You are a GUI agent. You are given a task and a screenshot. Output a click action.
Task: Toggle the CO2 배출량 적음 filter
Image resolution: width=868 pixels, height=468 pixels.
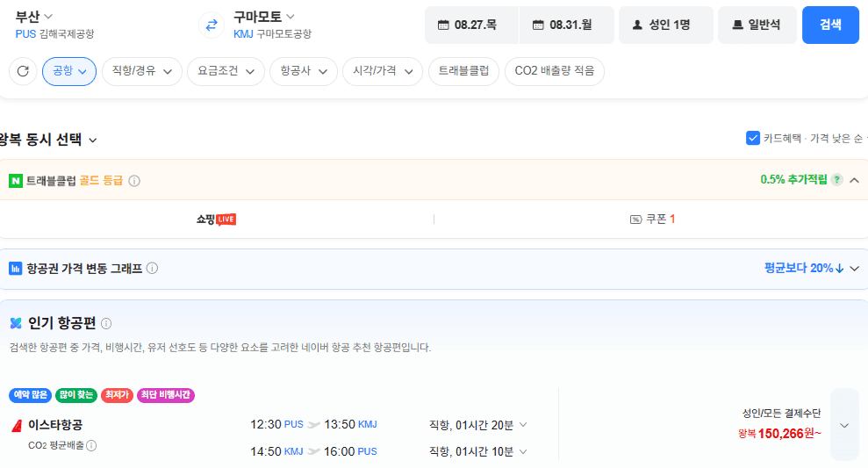click(554, 71)
